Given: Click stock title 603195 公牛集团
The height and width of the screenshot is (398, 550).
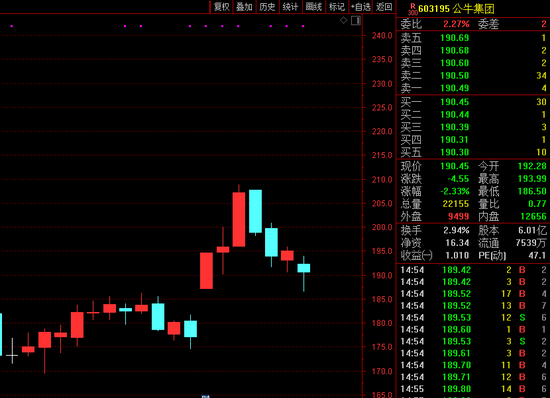Looking at the screenshot, I should [x=456, y=9].
